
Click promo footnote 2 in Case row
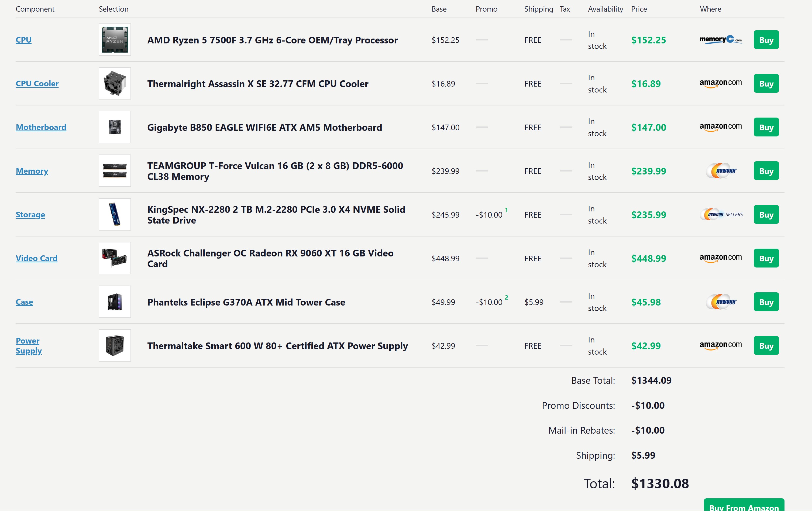506,297
